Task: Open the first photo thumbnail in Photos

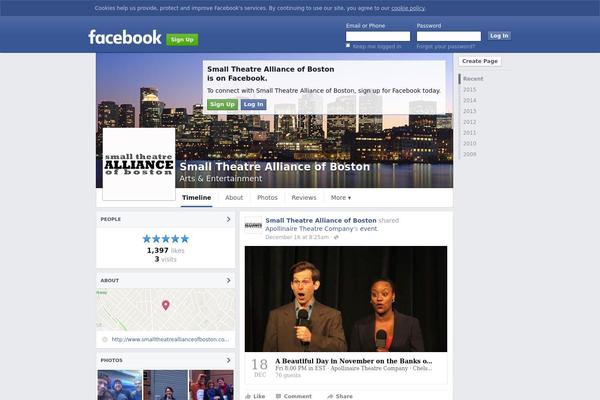Action: [x=119, y=385]
